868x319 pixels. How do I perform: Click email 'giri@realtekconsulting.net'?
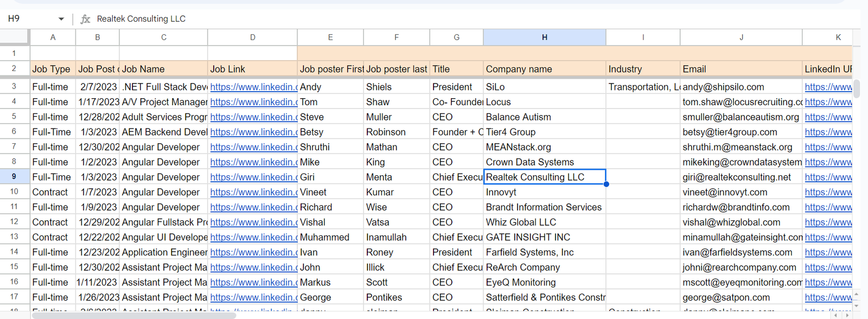coord(741,177)
